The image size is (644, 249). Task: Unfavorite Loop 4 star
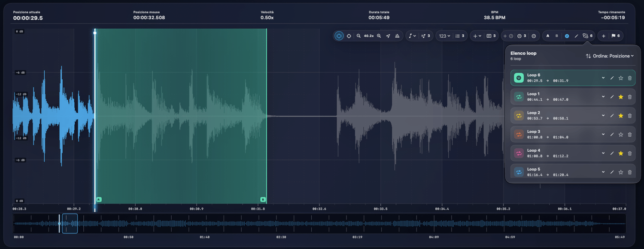tap(621, 153)
